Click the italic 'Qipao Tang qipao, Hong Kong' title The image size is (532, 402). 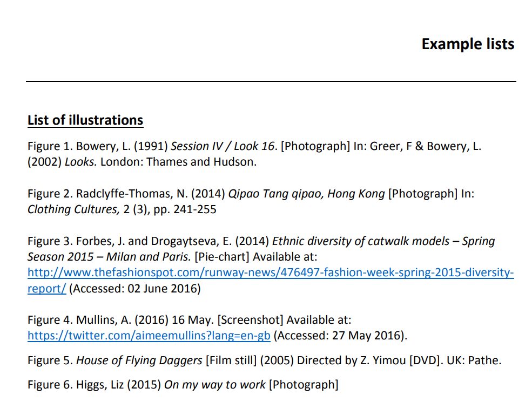[306, 194]
